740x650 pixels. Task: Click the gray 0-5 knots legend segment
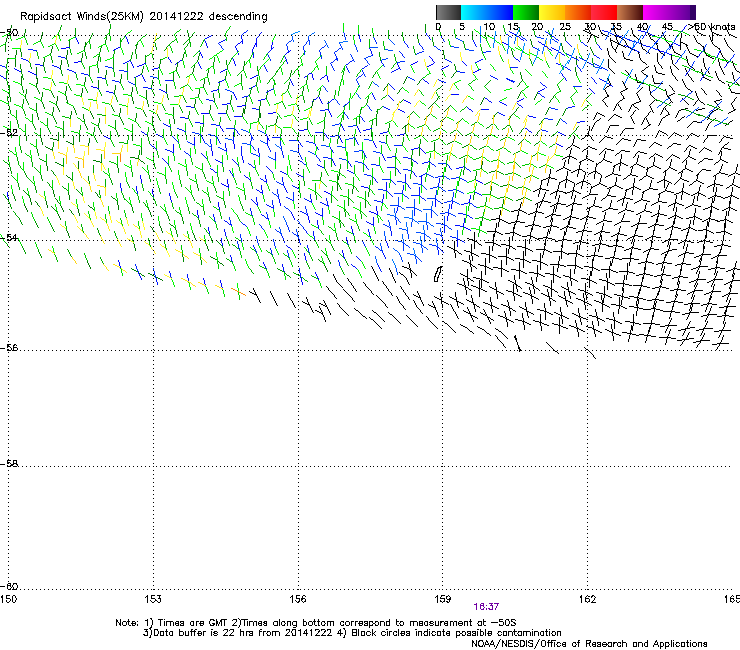[x=448, y=12]
